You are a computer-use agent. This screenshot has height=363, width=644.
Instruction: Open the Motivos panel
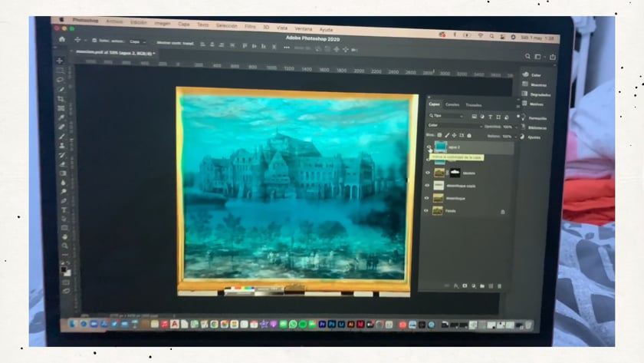pyautogui.click(x=533, y=104)
